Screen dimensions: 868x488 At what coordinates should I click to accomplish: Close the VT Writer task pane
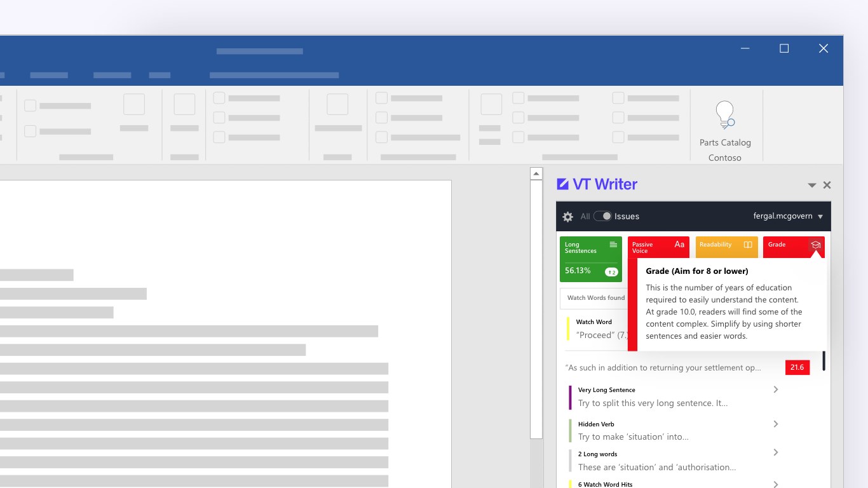coord(827,185)
